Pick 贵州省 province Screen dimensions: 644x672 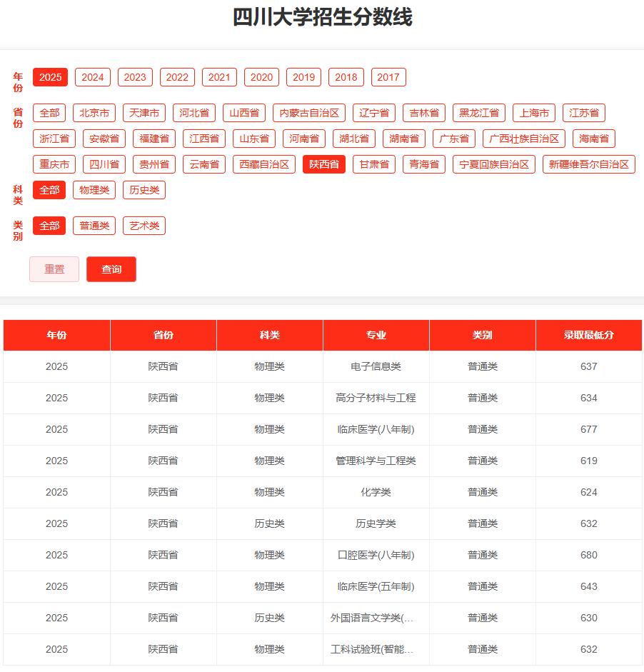click(154, 164)
